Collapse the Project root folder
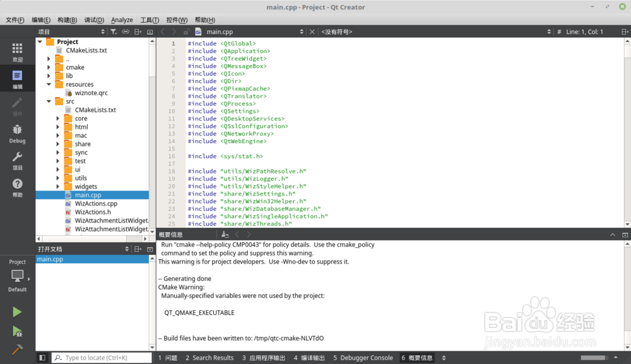The width and height of the screenshot is (631, 364). point(40,42)
